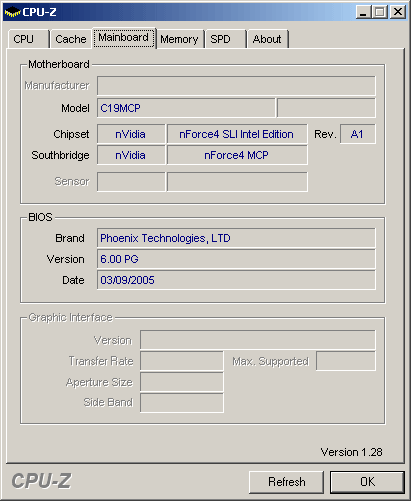Click the empty Manufacturer field
This screenshot has height=501, width=411.
[x=236, y=86]
